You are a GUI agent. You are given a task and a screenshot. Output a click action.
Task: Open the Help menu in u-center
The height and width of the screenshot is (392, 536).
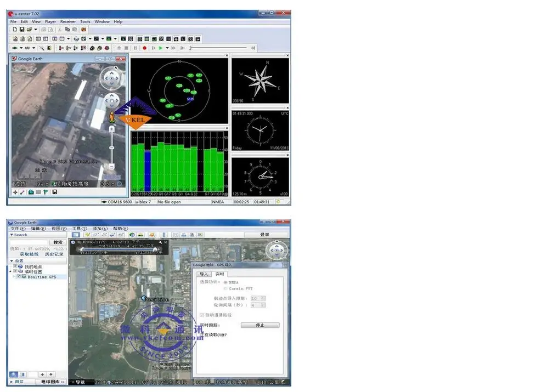tap(118, 21)
